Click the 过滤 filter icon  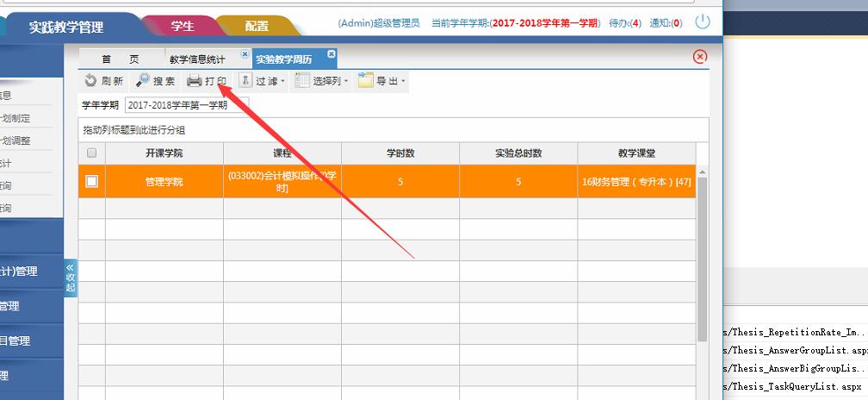[245, 81]
